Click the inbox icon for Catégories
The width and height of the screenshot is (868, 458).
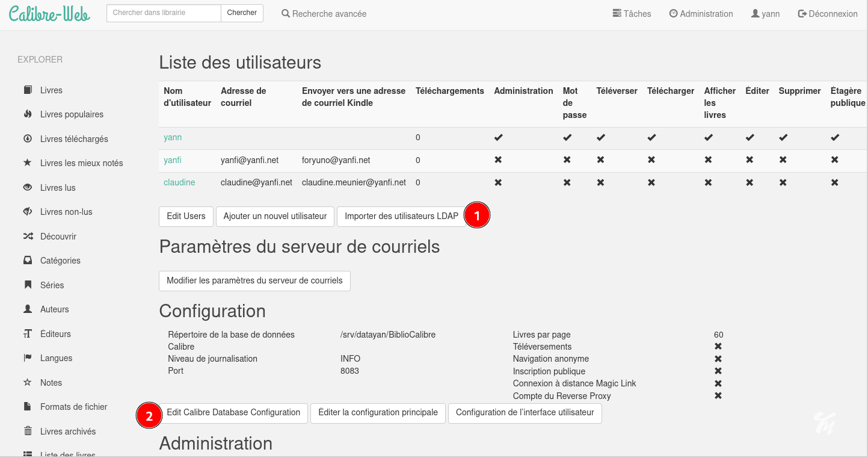pyautogui.click(x=28, y=261)
